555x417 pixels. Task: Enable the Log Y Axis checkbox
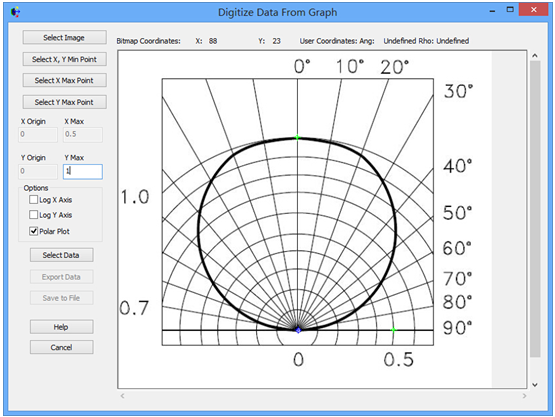pyautogui.click(x=34, y=215)
